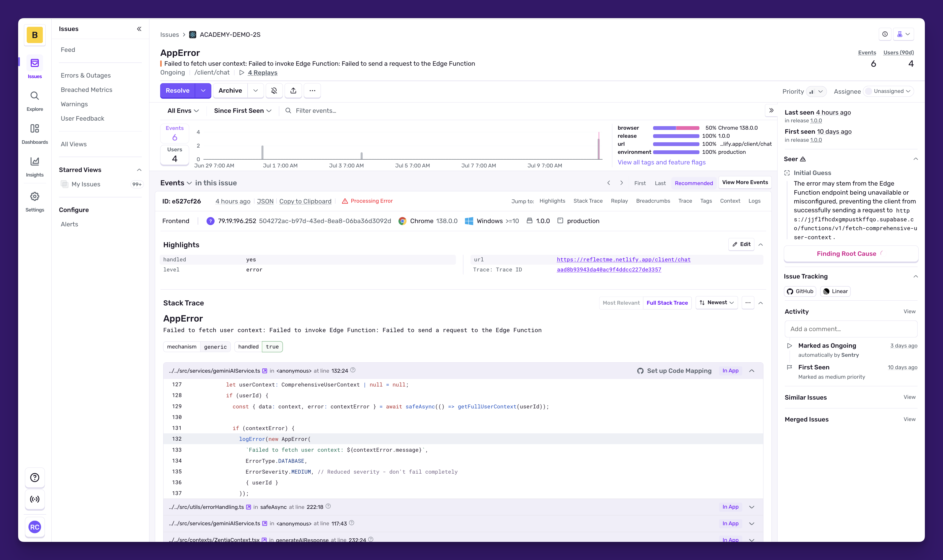Click the share issue icon button
The width and height of the screenshot is (943, 560).
point(293,91)
